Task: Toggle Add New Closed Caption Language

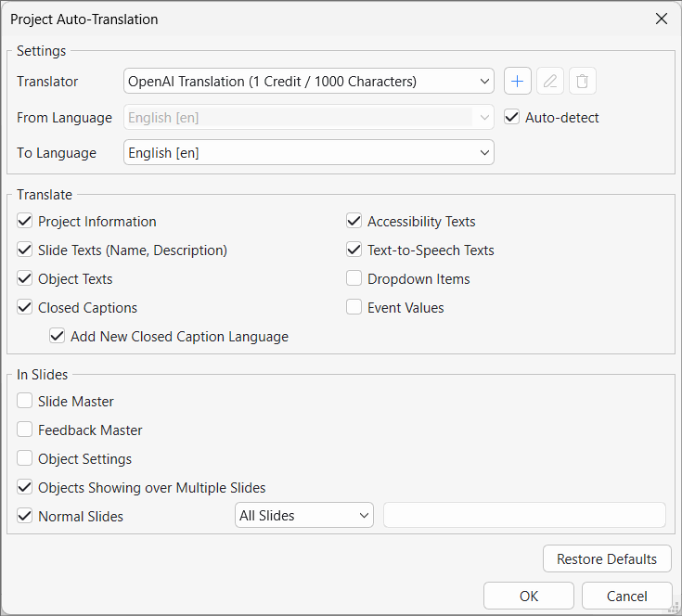Action: pyautogui.click(x=58, y=337)
